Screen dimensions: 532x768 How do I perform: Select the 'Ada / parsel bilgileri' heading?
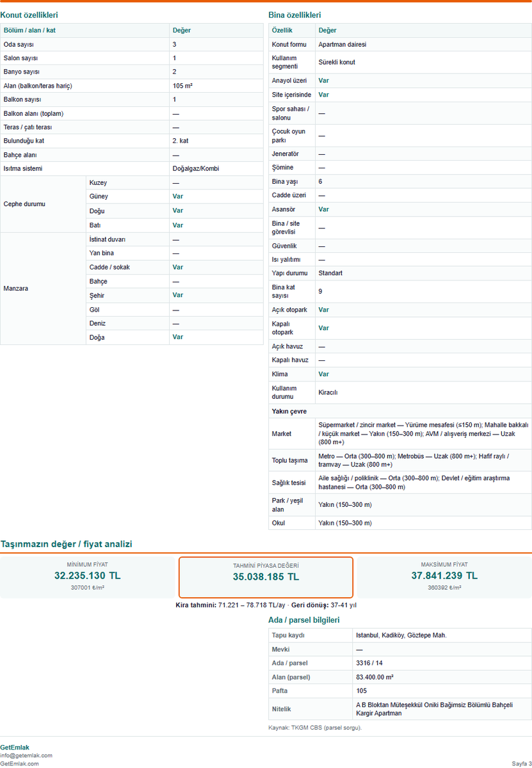click(x=303, y=620)
